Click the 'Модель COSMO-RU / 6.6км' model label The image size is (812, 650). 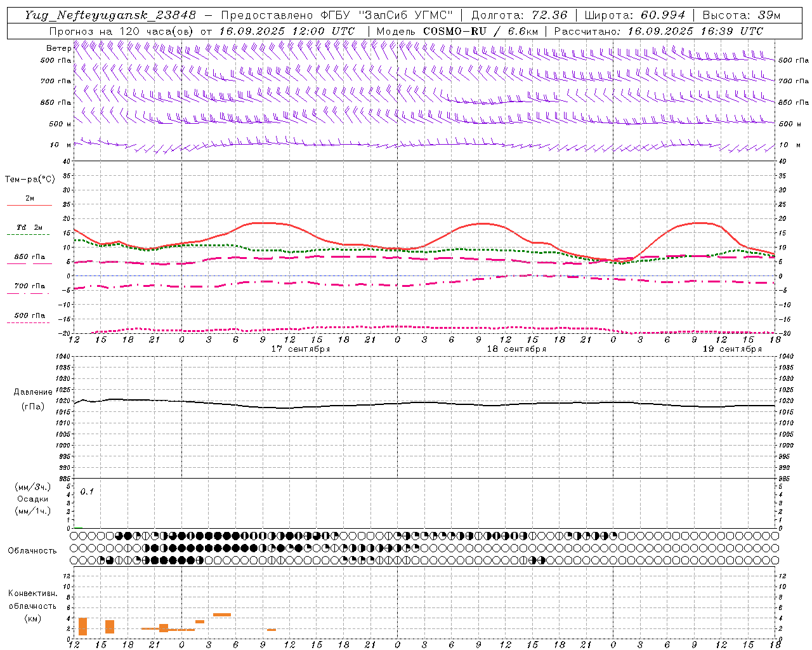tap(457, 31)
